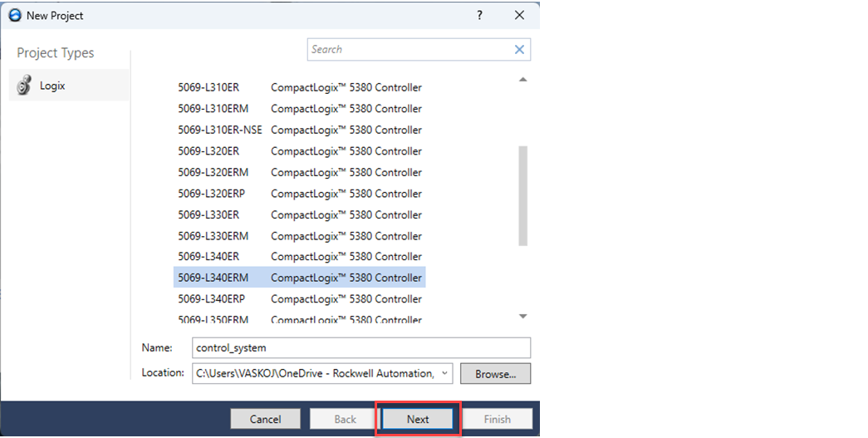
Task: Click the Back button
Action: pyautogui.click(x=345, y=419)
